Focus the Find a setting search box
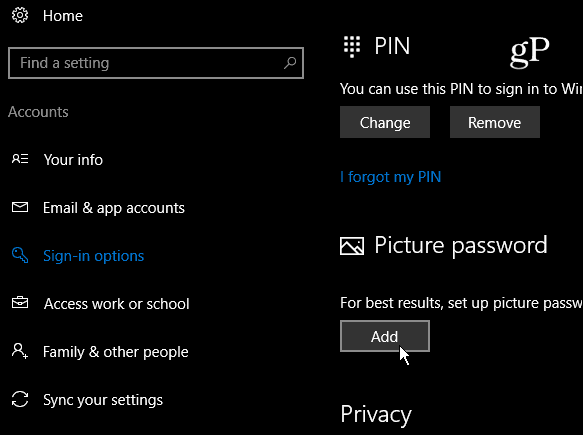 pos(156,63)
